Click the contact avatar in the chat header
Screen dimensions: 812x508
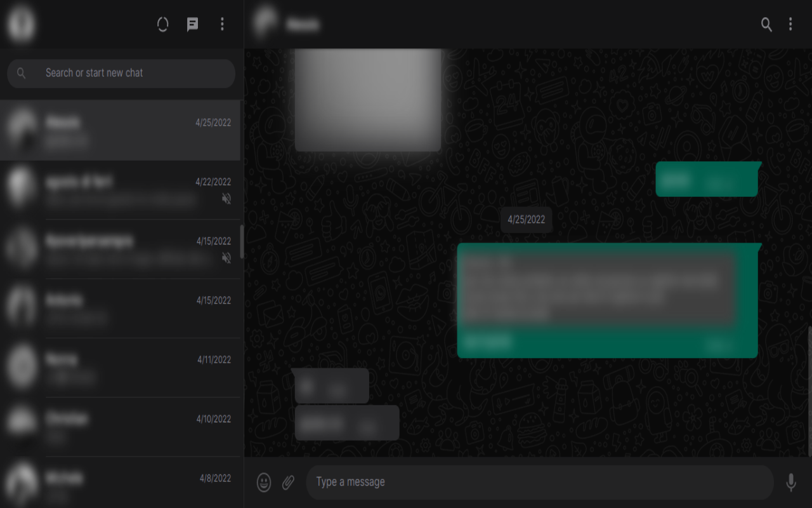(x=265, y=24)
